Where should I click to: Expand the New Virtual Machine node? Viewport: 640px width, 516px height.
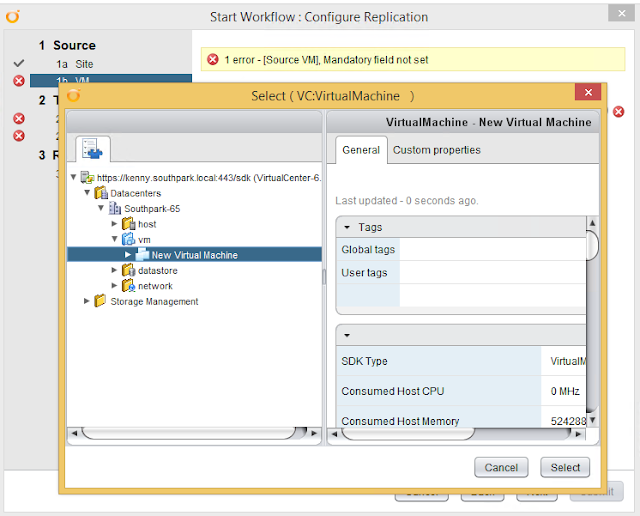pos(128,254)
